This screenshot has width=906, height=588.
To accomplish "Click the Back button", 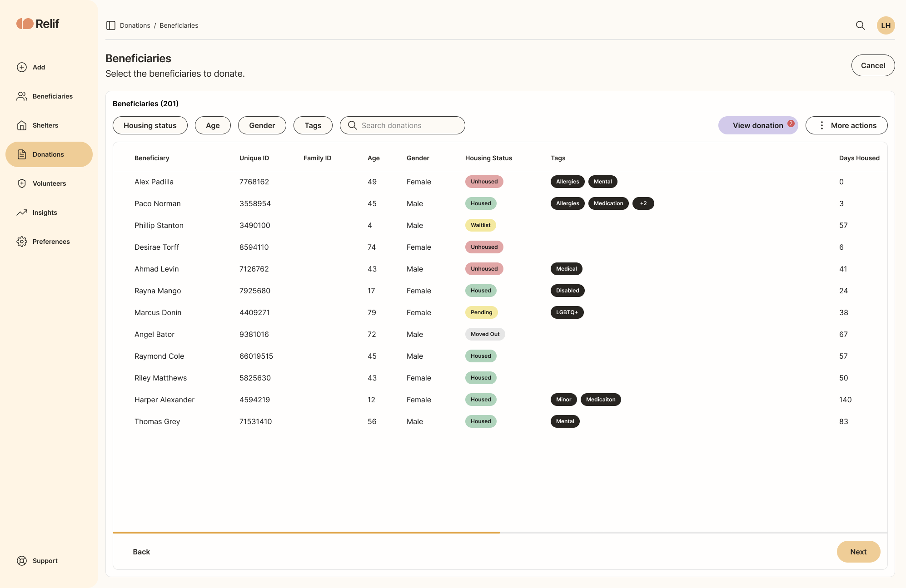I will point(141,552).
